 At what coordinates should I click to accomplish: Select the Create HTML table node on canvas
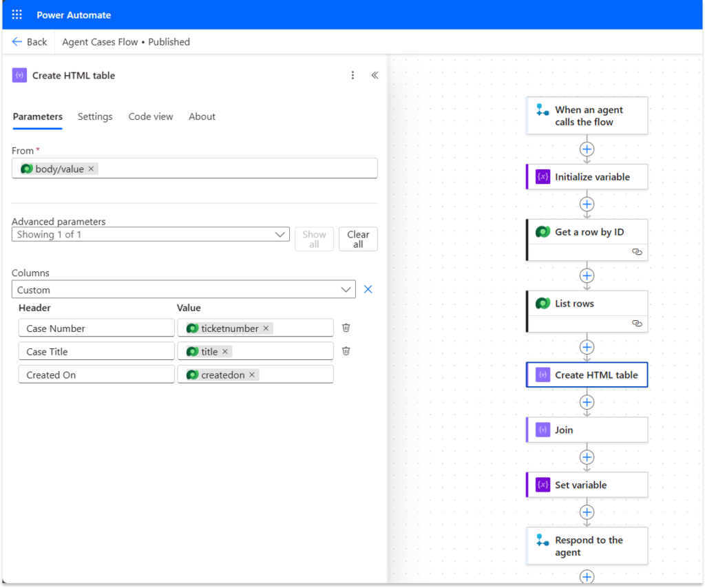[x=587, y=375]
